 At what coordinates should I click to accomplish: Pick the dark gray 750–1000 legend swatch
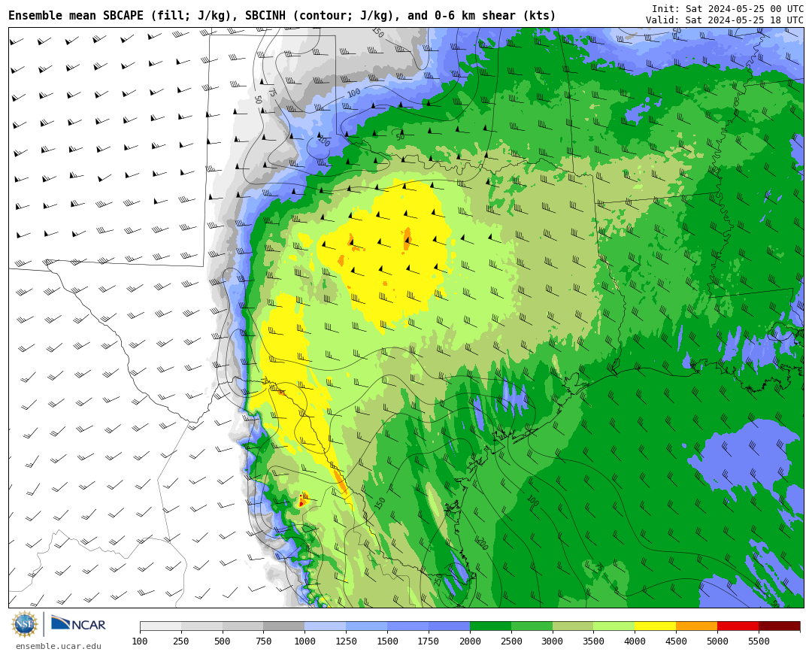[284, 626]
